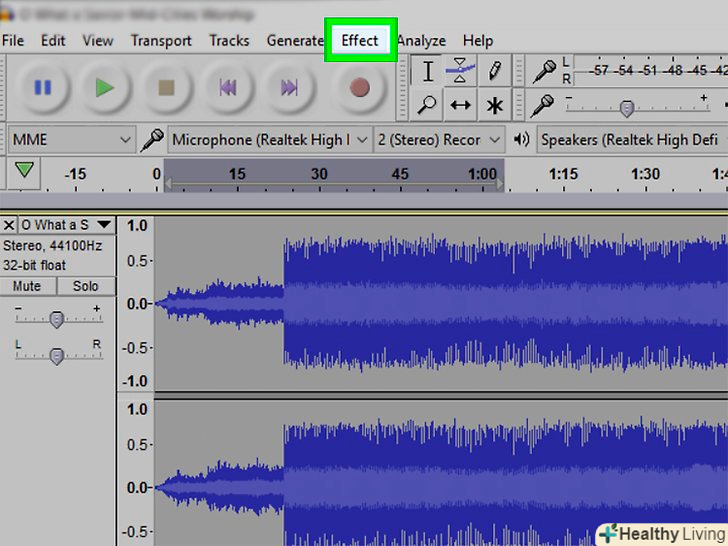
Task: Select the Envelope tool
Action: [x=460, y=71]
